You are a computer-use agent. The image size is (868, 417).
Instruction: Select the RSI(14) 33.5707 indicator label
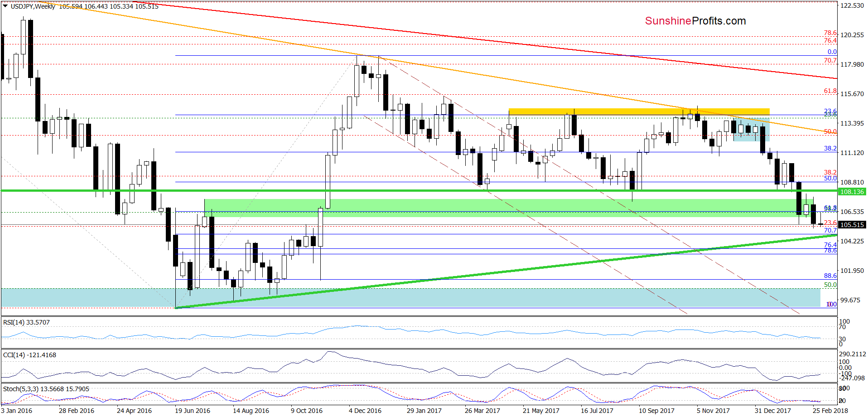click(x=26, y=322)
